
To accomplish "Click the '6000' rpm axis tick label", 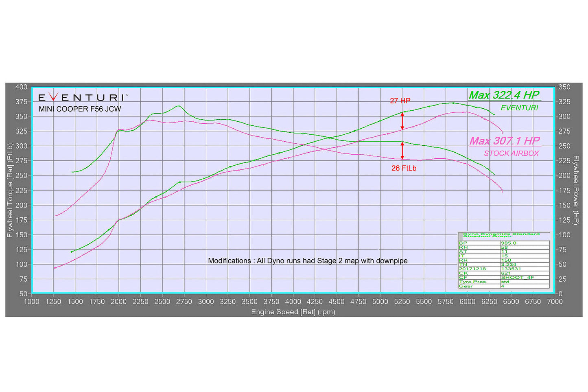I will point(468,302).
